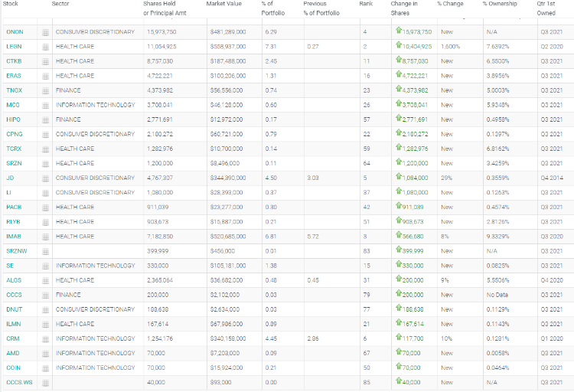
Task: Open the CCCS.WS stock ticker link
Action: (19, 382)
